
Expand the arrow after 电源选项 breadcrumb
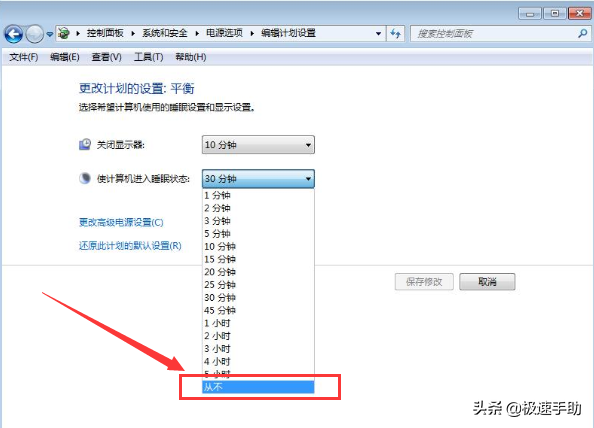point(252,33)
